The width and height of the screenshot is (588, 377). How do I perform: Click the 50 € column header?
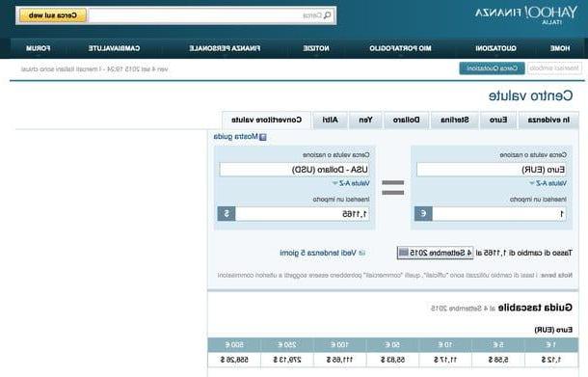click(392, 344)
